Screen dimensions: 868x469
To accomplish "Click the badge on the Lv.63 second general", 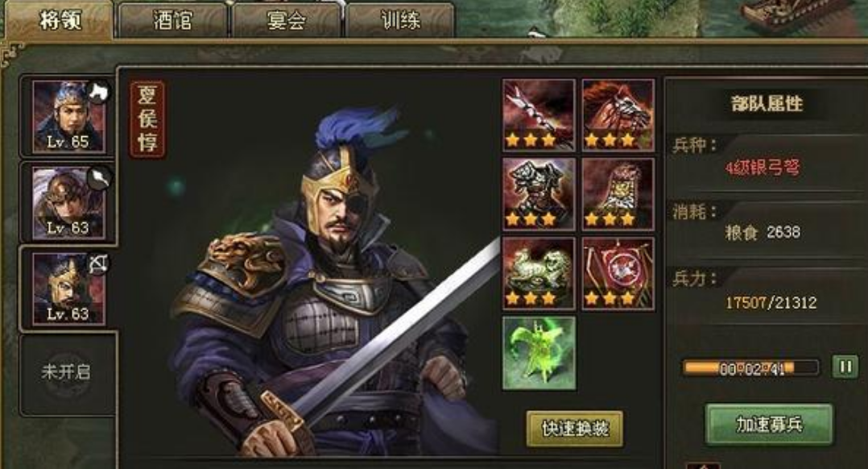I will (99, 178).
